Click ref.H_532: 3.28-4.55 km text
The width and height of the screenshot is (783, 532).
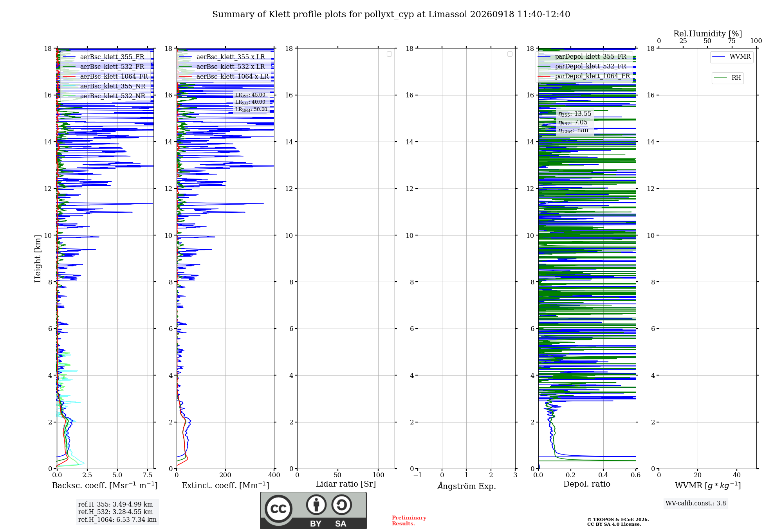click(115, 512)
